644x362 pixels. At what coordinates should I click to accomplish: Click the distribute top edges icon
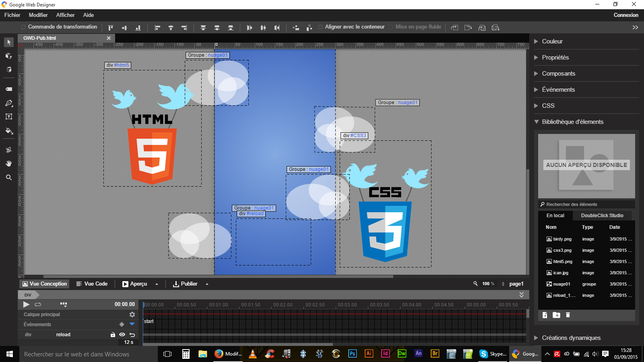point(203,28)
